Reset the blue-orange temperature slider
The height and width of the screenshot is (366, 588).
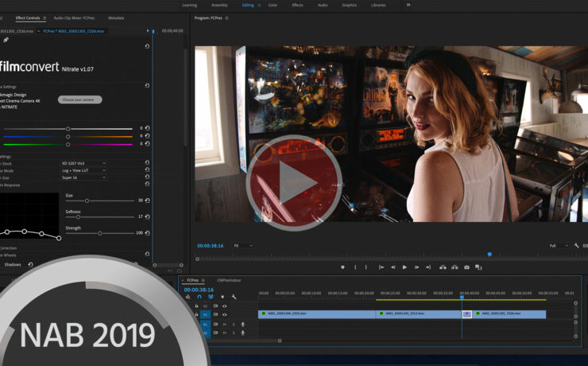[147, 136]
